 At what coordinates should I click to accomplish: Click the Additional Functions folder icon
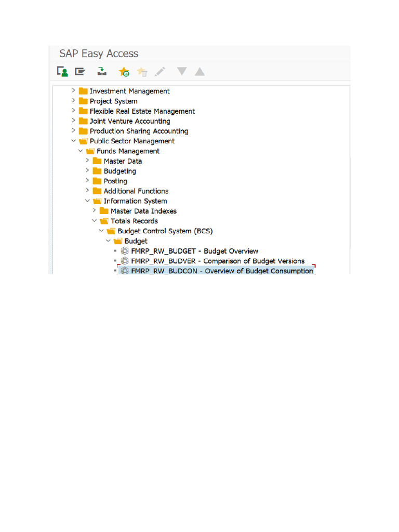(x=97, y=191)
